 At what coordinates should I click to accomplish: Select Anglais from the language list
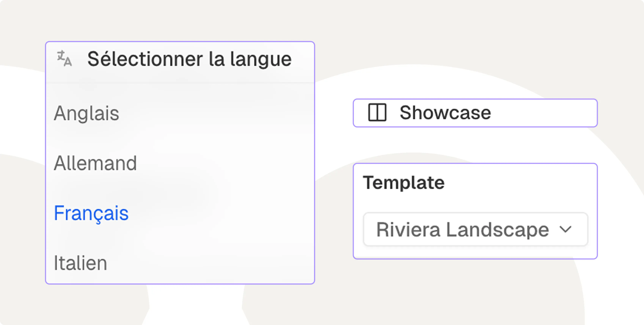(86, 113)
